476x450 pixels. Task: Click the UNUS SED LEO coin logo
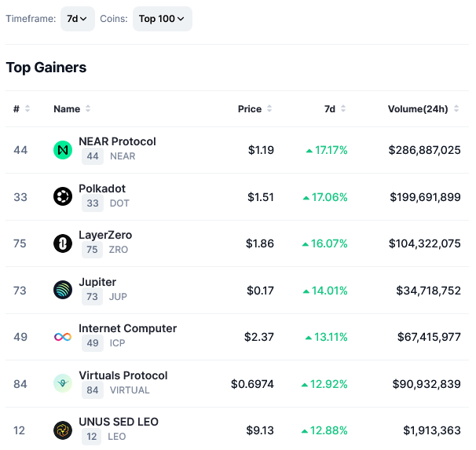pyautogui.click(x=63, y=430)
